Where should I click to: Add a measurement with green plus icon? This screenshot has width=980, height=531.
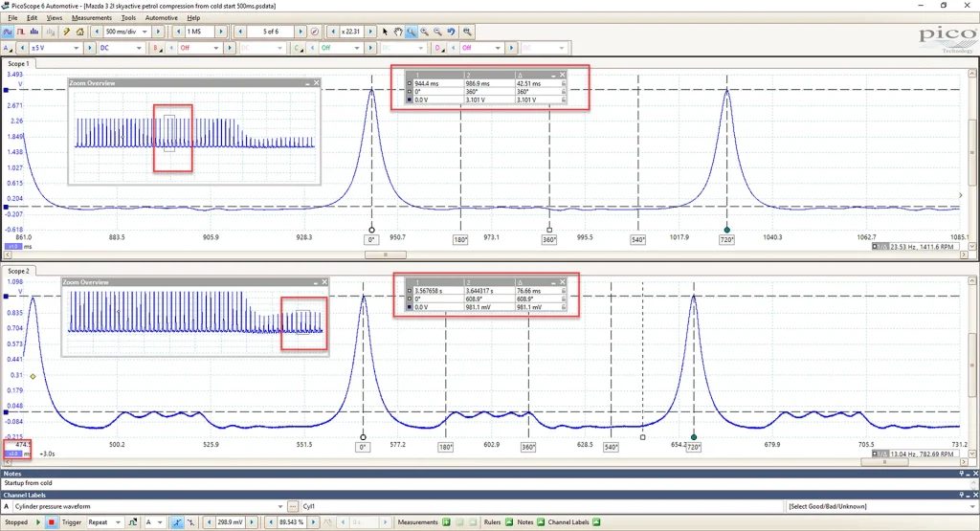pyautogui.click(x=446, y=522)
